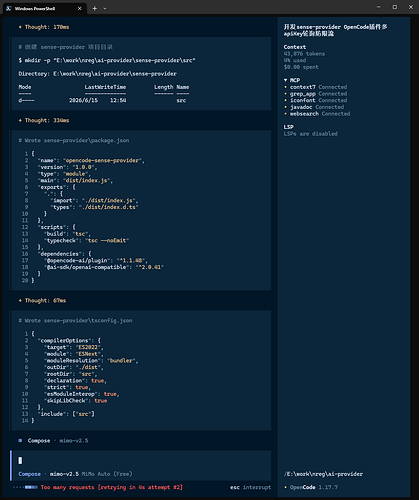Click the LastWriteTime column header
The width and height of the screenshot is (419, 500).
[x=105, y=87]
